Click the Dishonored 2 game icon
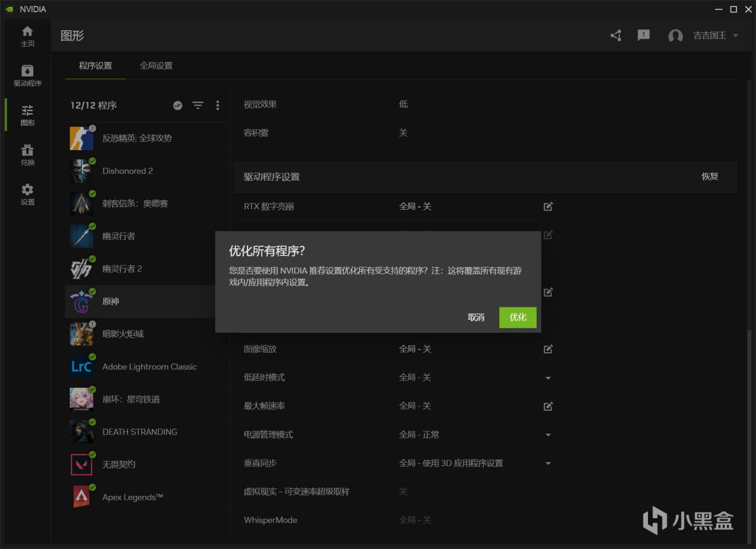This screenshot has width=756, height=549. point(81,171)
